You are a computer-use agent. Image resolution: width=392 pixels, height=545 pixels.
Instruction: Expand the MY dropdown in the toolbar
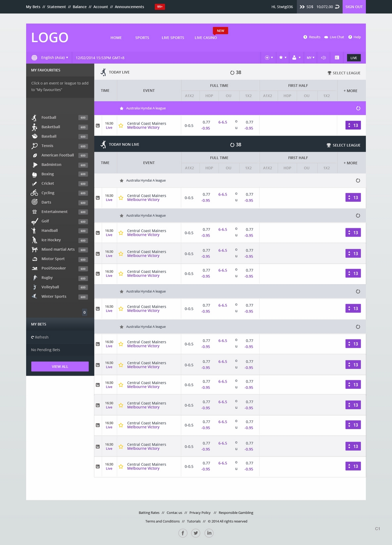pos(310,57)
